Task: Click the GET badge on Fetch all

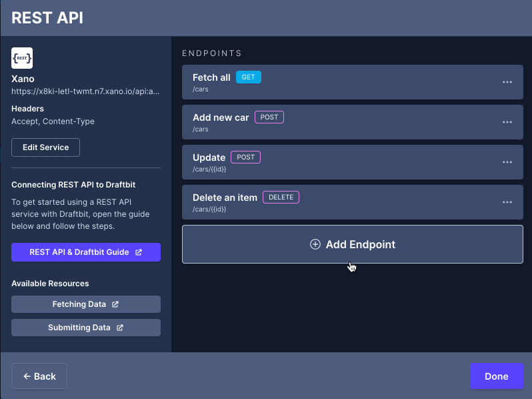Action: click(249, 77)
